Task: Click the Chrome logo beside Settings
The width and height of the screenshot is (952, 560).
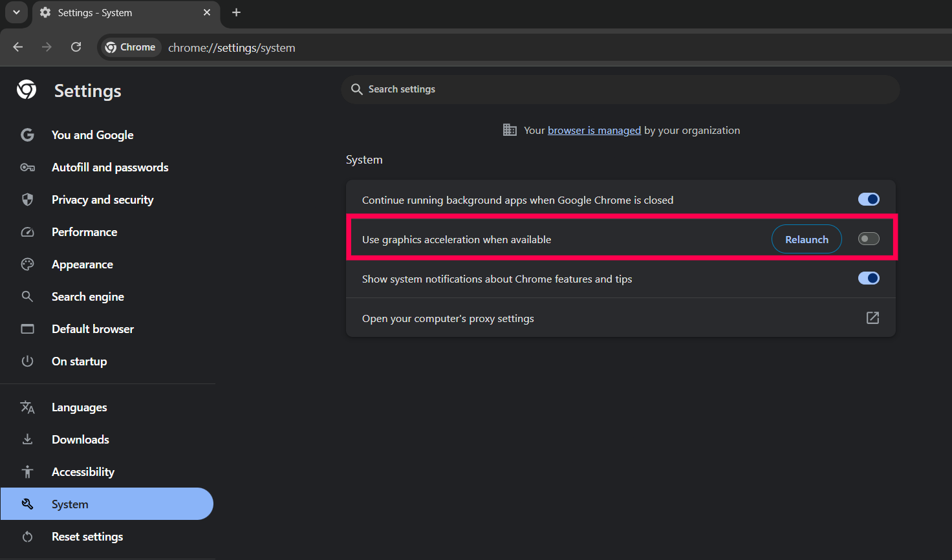Action: [x=27, y=90]
